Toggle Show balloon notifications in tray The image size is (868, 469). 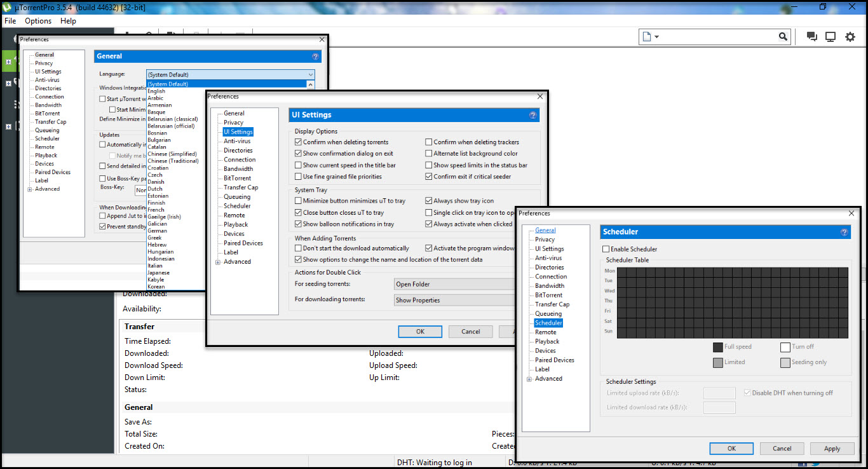tap(299, 224)
